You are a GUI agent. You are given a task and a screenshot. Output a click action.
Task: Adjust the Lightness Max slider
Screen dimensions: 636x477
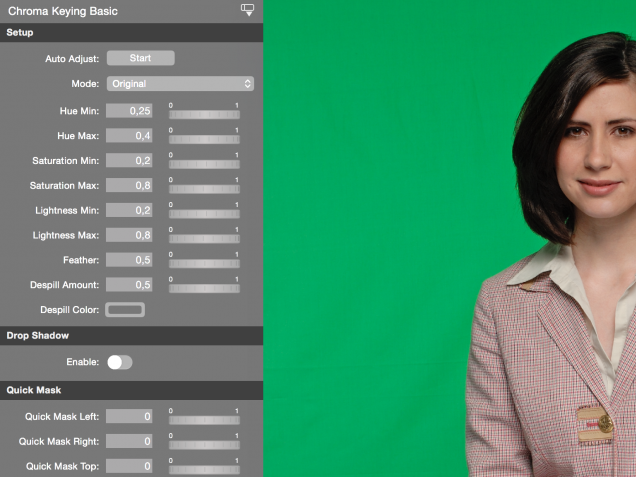coord(204,239)
